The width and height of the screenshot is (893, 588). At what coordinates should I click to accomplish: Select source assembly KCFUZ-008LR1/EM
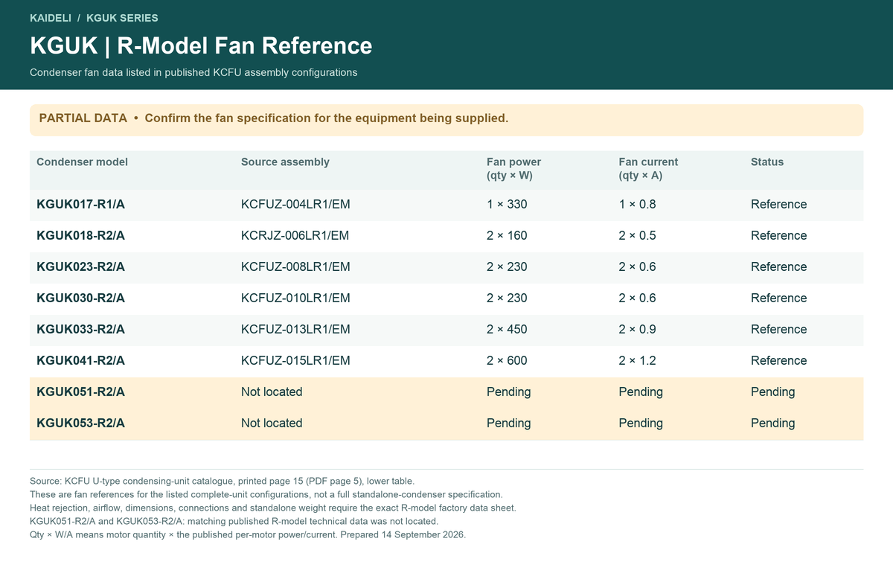click(x=295, y=267)
